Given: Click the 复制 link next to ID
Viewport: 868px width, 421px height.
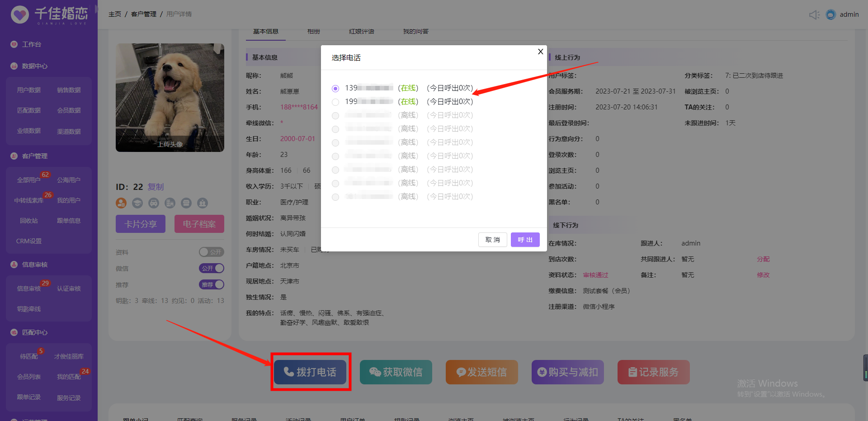Looking at the screenshot, I should pos(156,187).
